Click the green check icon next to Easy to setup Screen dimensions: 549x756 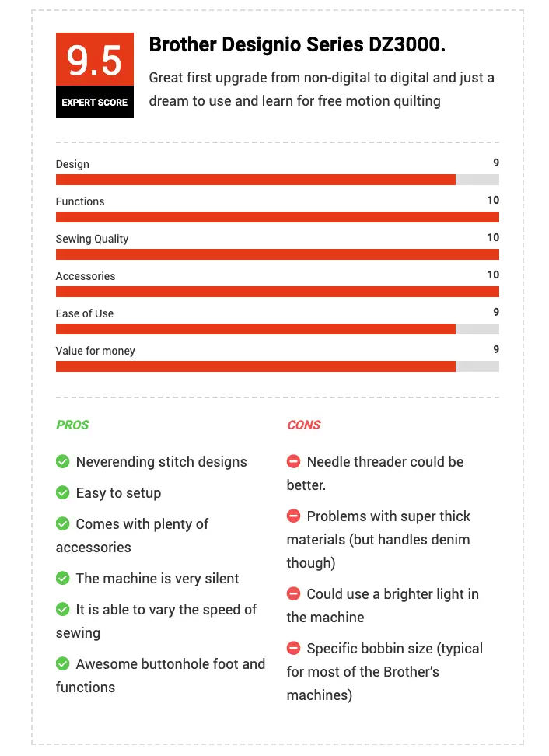[63, 492]
